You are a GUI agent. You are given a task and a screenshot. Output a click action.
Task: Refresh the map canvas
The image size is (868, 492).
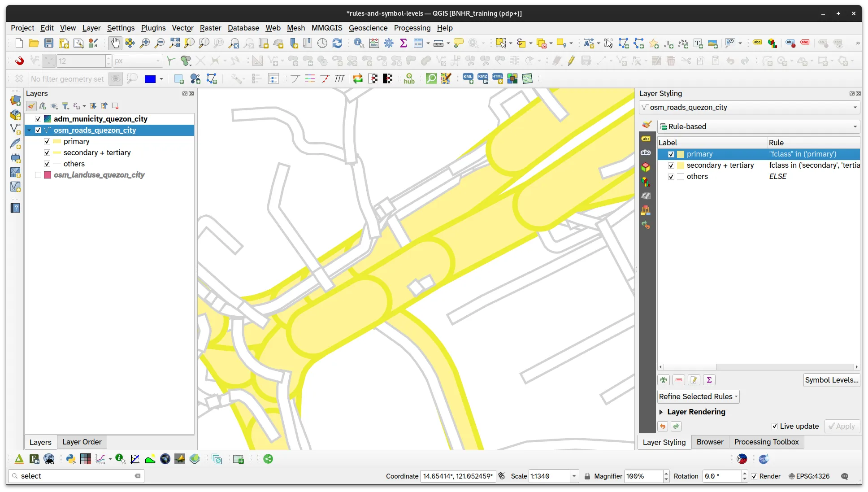pyautogui.click(x=338, y=43)
